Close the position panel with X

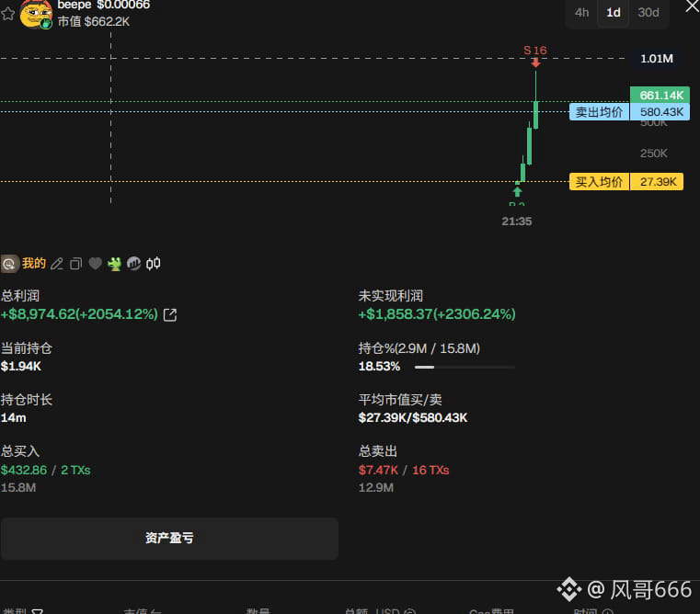pyautogui.click(x=691, y=7)
